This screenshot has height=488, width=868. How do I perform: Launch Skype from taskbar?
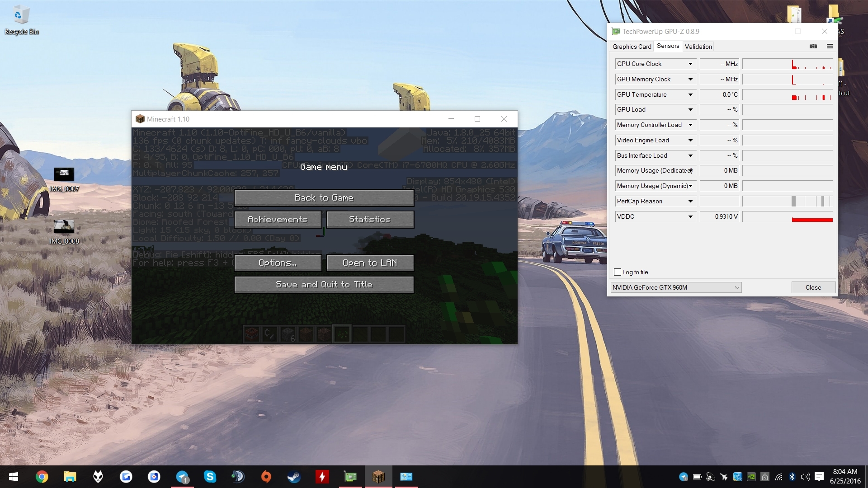click(210, 477)
